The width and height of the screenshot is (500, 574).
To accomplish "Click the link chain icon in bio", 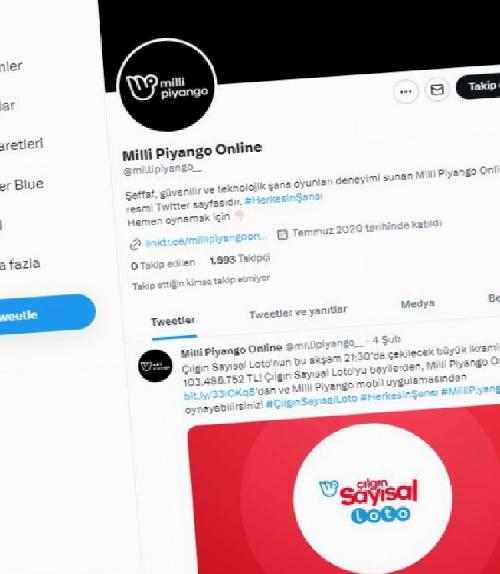I will click(135, 244).
